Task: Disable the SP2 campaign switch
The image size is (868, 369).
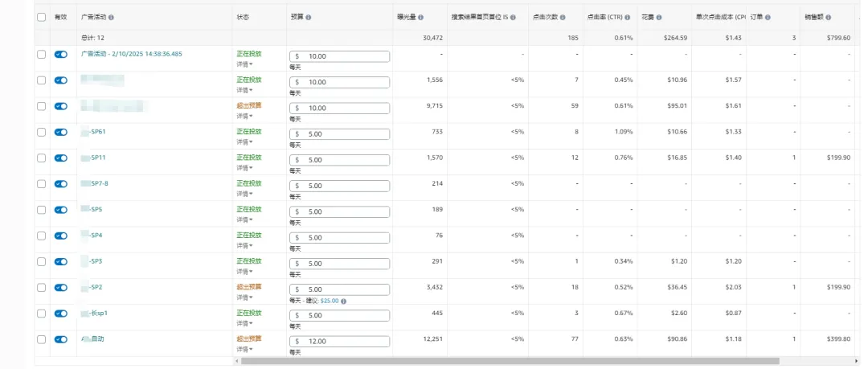Action: coord(61,288)
